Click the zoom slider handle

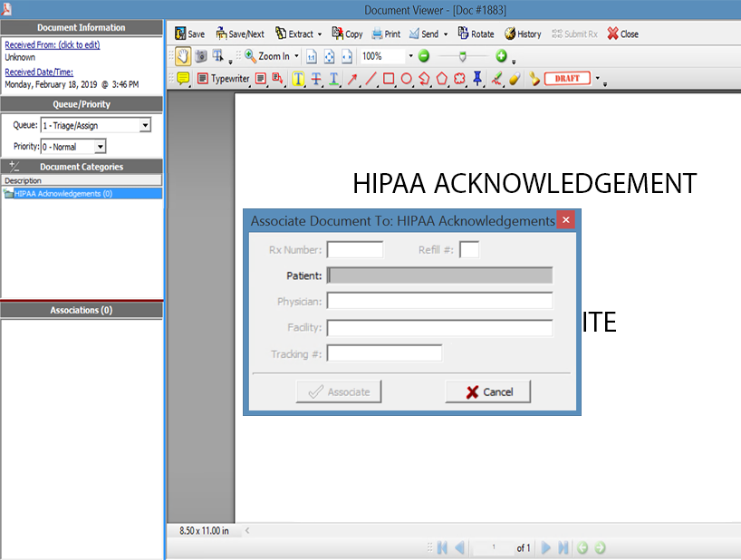pos(462,56)
